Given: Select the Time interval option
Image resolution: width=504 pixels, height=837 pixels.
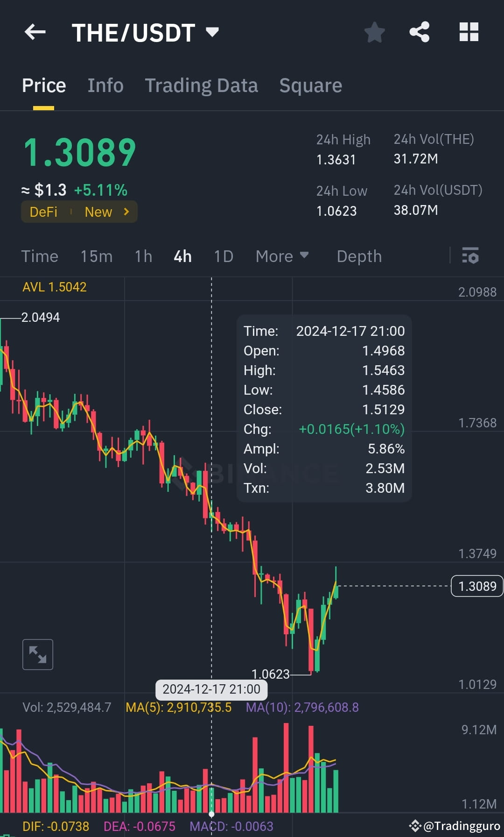Looking at the screenshot, I should tap(40, 256).
